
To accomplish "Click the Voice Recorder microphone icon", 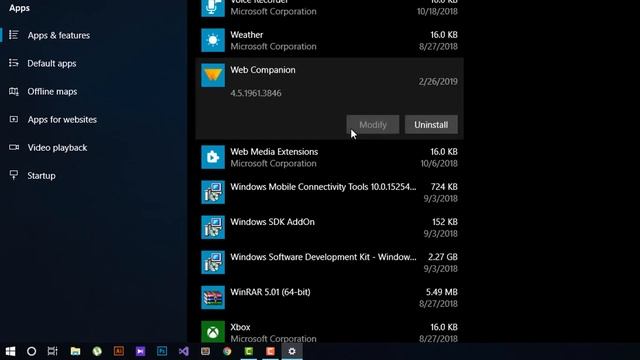I will (x=213, y=8).
